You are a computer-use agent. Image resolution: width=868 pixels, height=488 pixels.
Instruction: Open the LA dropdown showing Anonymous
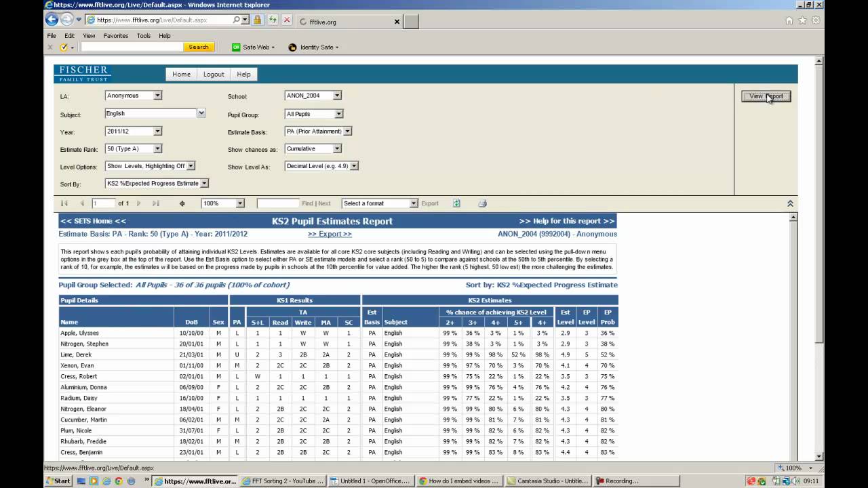[134, 96]
